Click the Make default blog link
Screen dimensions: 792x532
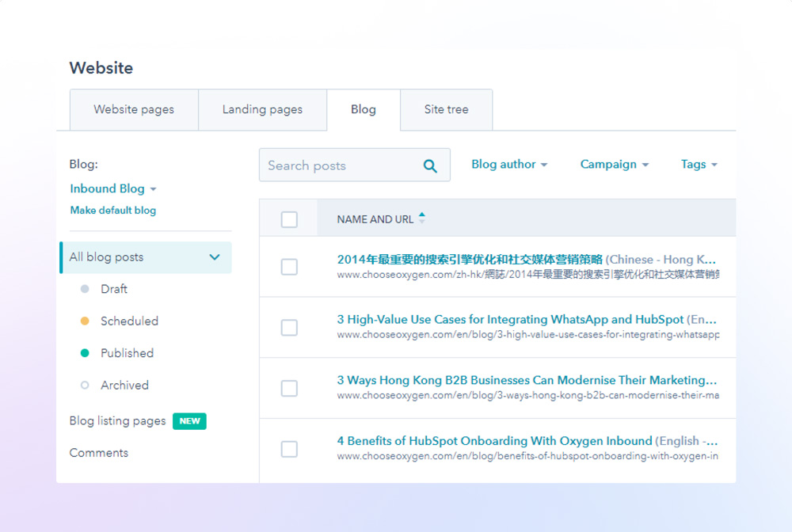[x=112, y=210]
